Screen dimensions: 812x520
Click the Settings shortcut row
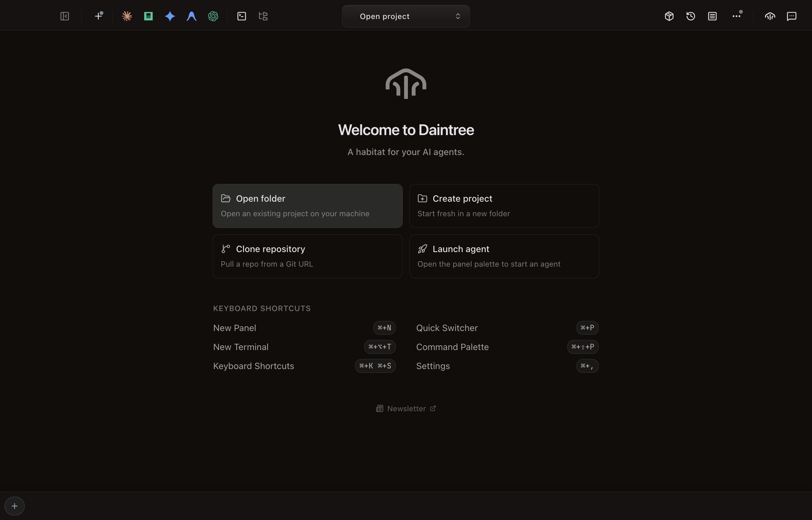[507, 366]
